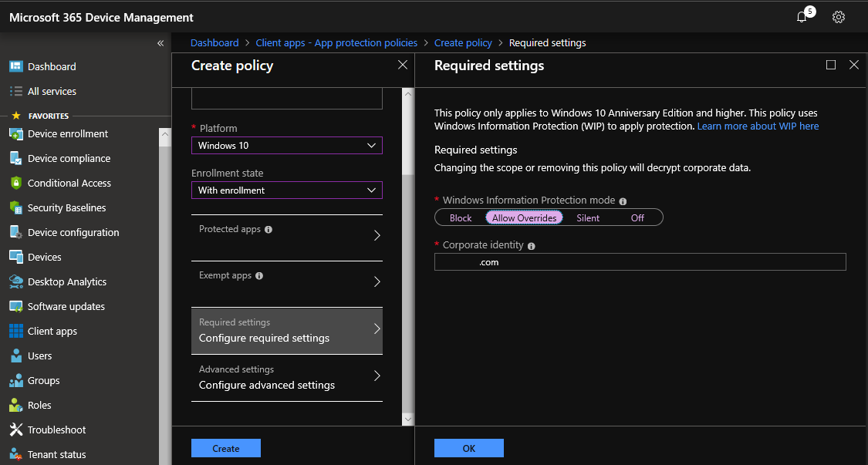Go to Software updates
This screenshot has height=465, width=868.
[x=66, y=307]
